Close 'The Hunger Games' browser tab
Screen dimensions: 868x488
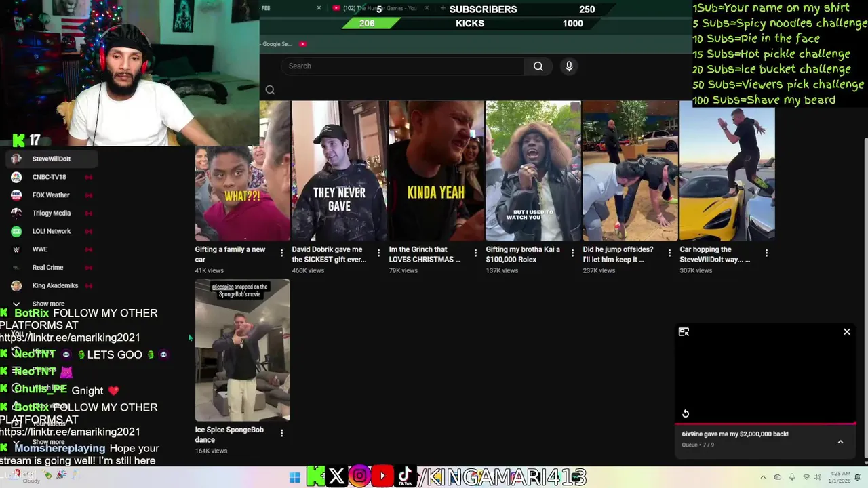click(427, 8)
